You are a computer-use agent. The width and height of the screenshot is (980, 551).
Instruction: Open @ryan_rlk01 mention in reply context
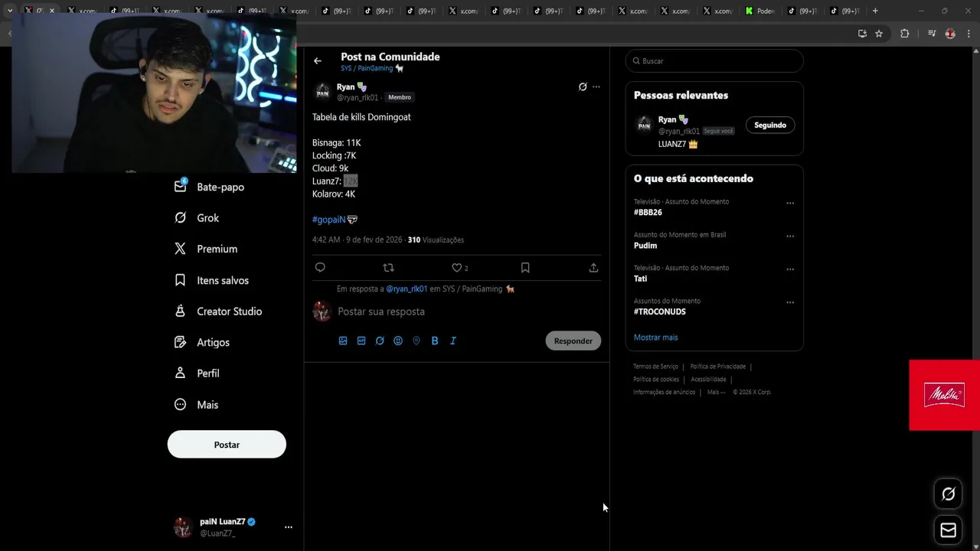[x=407, y=289]
